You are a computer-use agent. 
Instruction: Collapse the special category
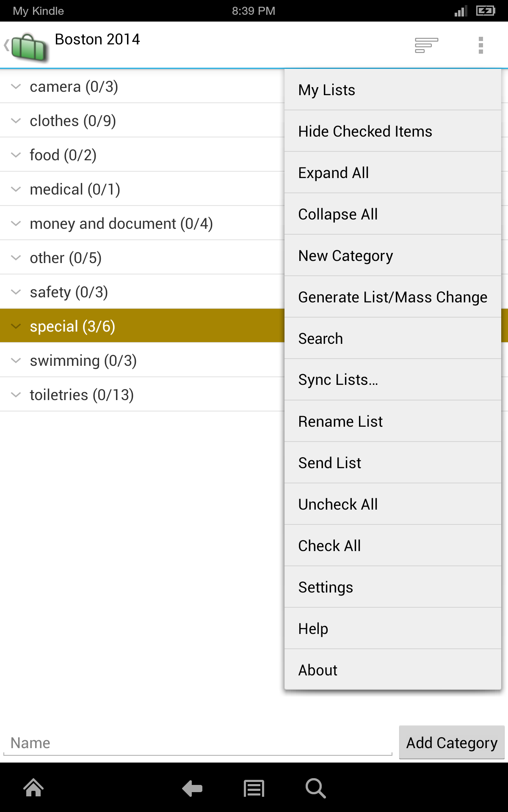[16, 326]
